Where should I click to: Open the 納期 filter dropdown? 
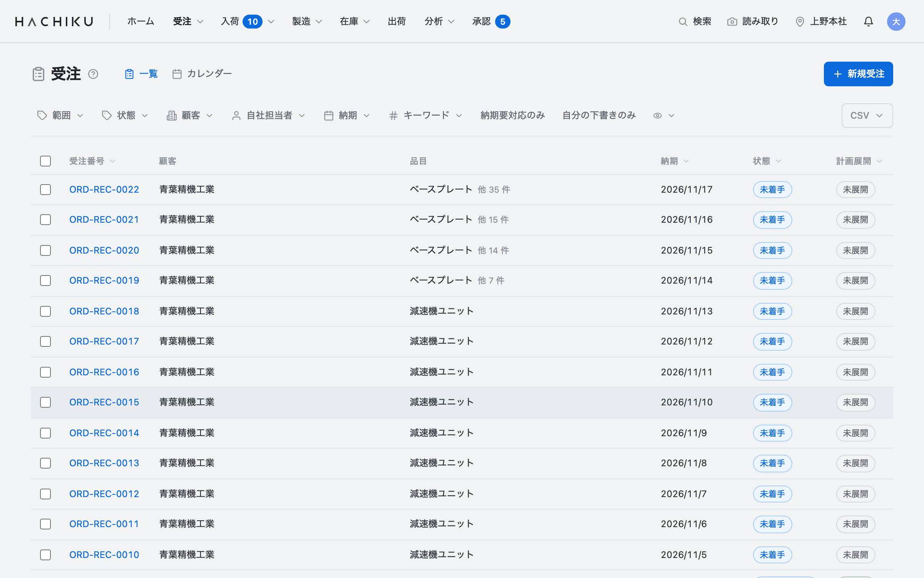347,116
